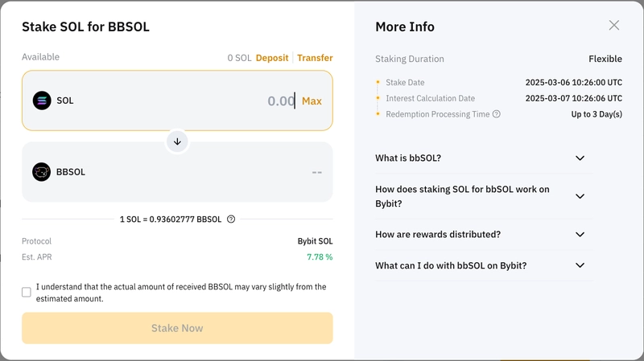Viewport: 644px width, 361px height.
Task: Click the exchange rate info question icon
Action: (x=231, y=219)
